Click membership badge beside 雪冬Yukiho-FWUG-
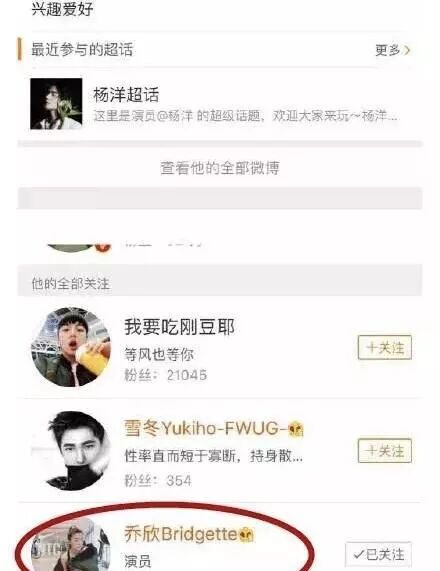The image size is (440, 571). click(296, 429)
